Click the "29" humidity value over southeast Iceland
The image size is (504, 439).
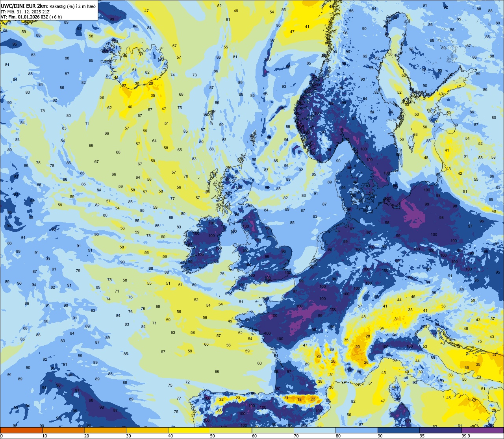point(150,83)
